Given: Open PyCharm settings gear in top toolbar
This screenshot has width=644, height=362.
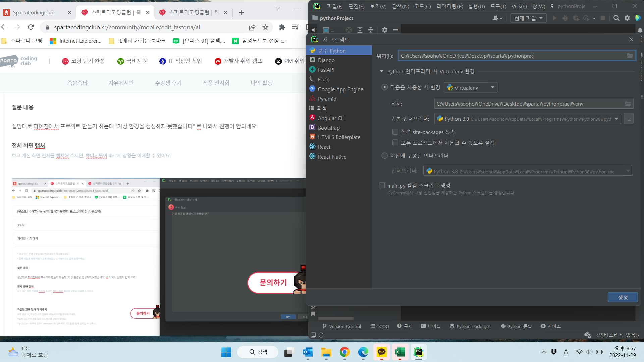Looking at the screenshot, I should [627, 18].
